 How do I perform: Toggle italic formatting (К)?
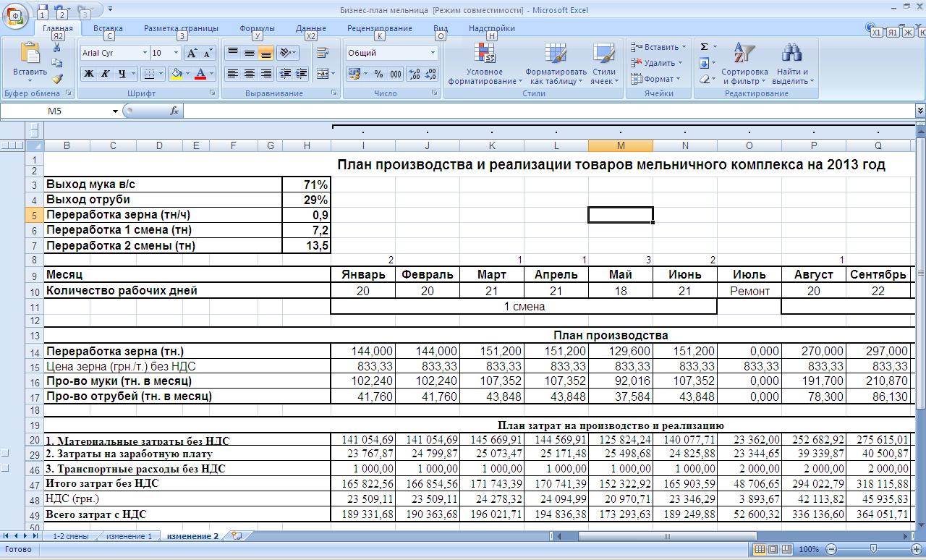(x=105, y=74)
